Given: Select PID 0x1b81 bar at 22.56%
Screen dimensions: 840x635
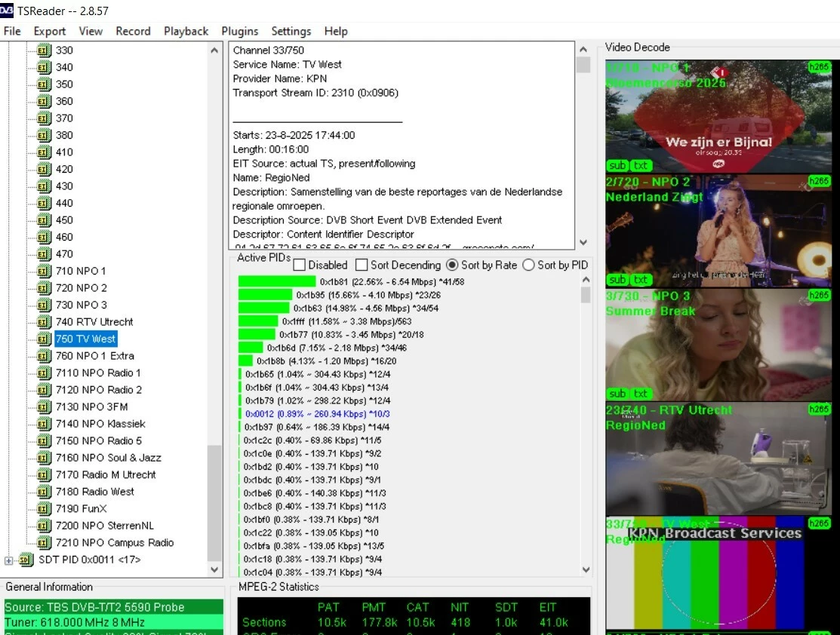Looking at the screenshot, I should (277, 281).
